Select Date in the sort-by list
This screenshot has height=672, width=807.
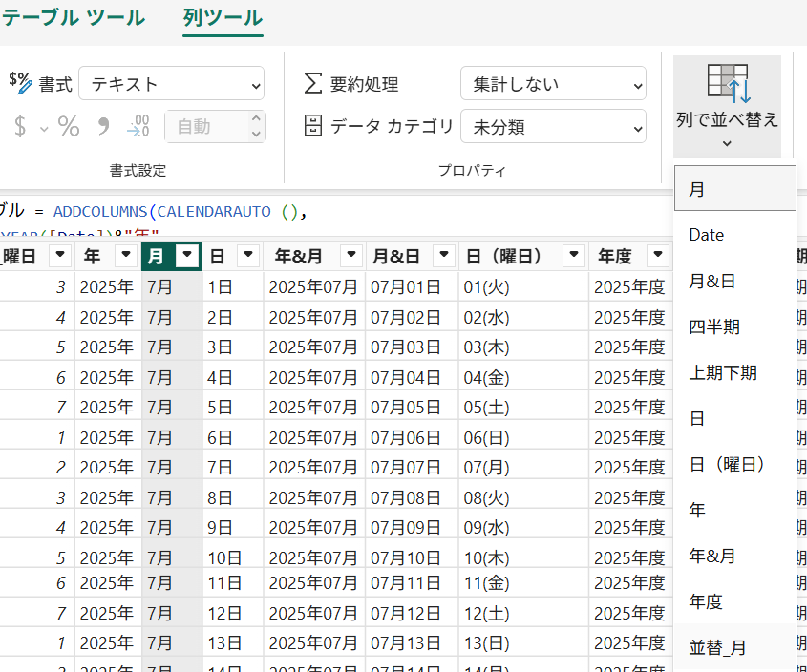click(735, 235)
